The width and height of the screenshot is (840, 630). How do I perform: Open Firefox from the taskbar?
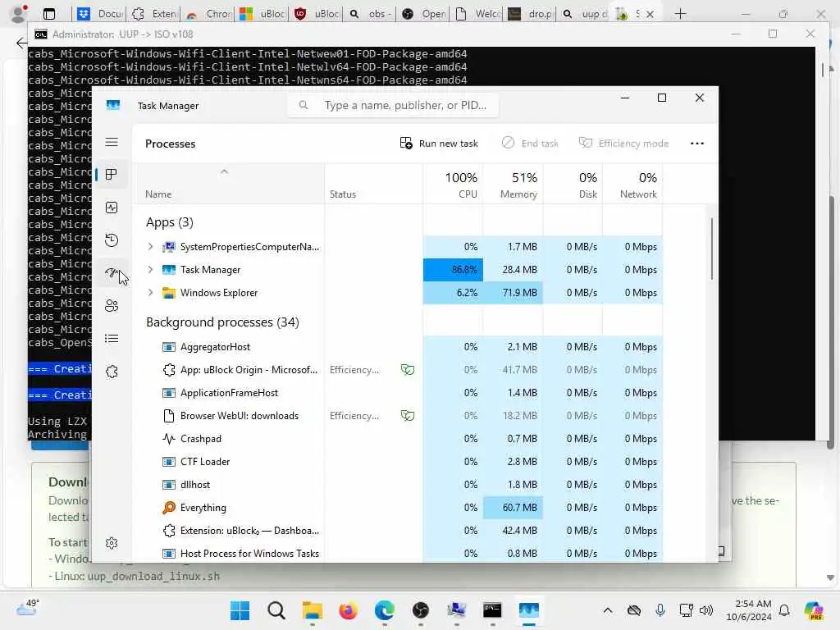click(x=348, y=610)
